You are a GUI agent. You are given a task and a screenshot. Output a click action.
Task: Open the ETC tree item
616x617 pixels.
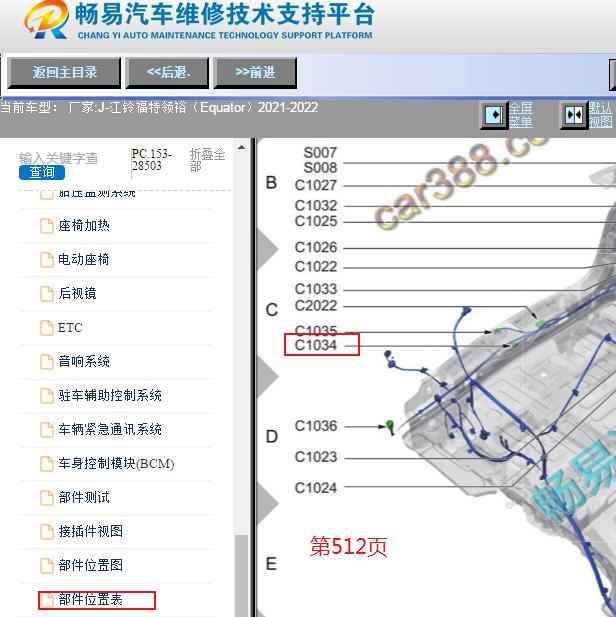point(70,327)
